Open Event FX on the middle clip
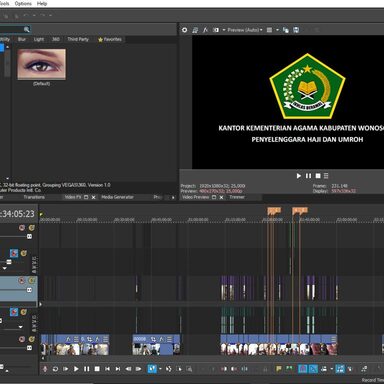This screenshot has width=384, height=384. tap(161, 339)
